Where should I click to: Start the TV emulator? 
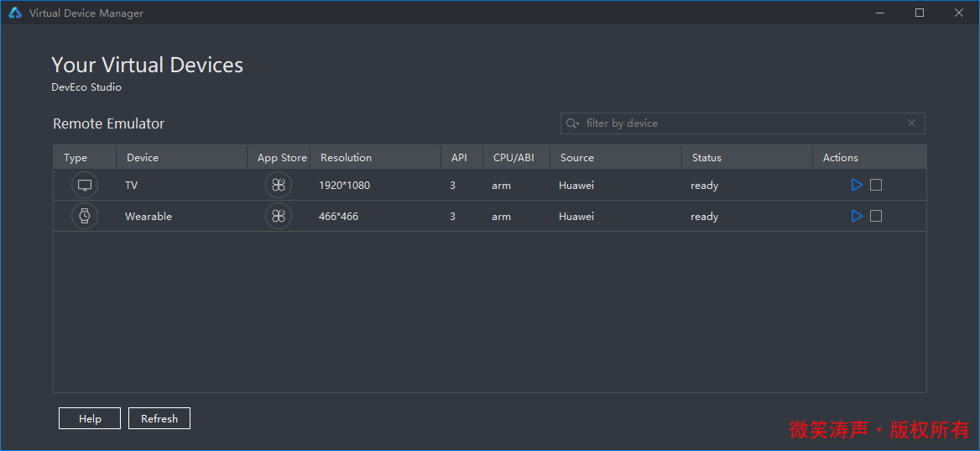pyautogui.click(x=857, y=185)
